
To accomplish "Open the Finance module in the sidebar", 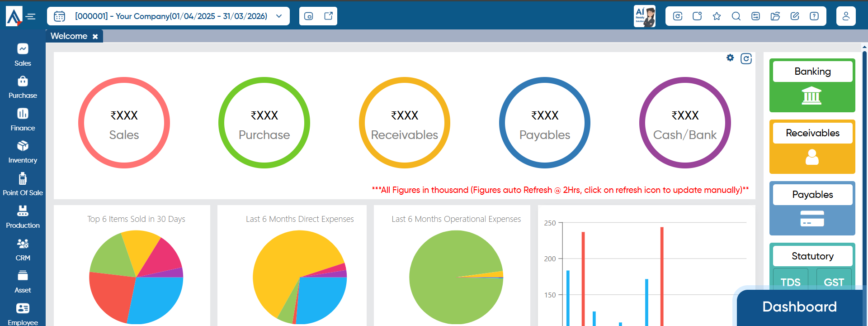I will tap(23, 120).
